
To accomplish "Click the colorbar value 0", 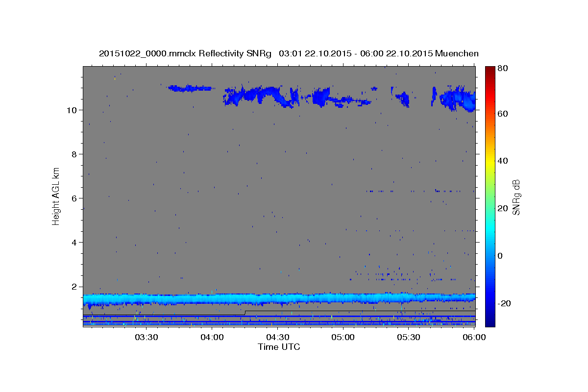I will pyautogui.click(x=501, y=256).
